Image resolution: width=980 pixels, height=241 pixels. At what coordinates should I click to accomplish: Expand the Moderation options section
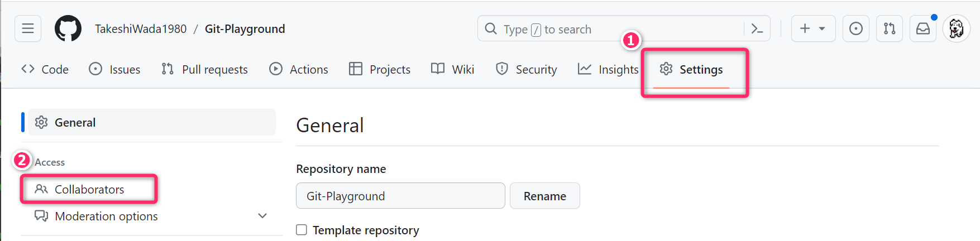(x=262, y=216)
